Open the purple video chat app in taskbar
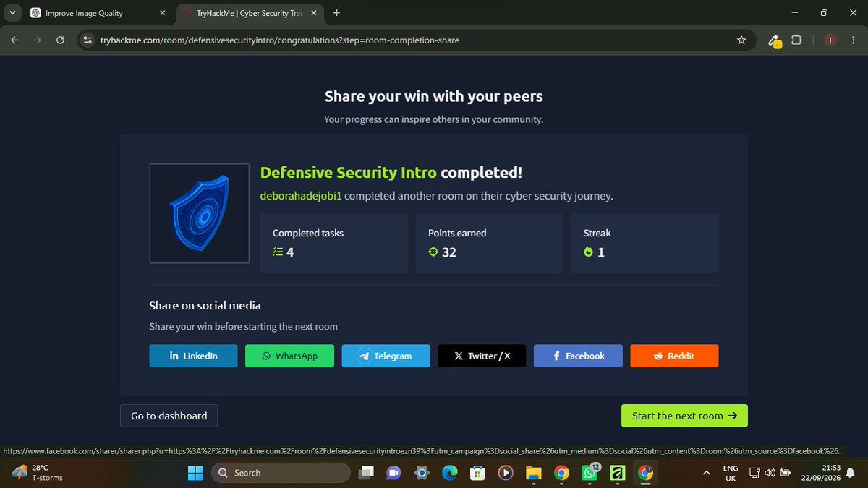Screen dimensions: 868x488 click(393, 473)
